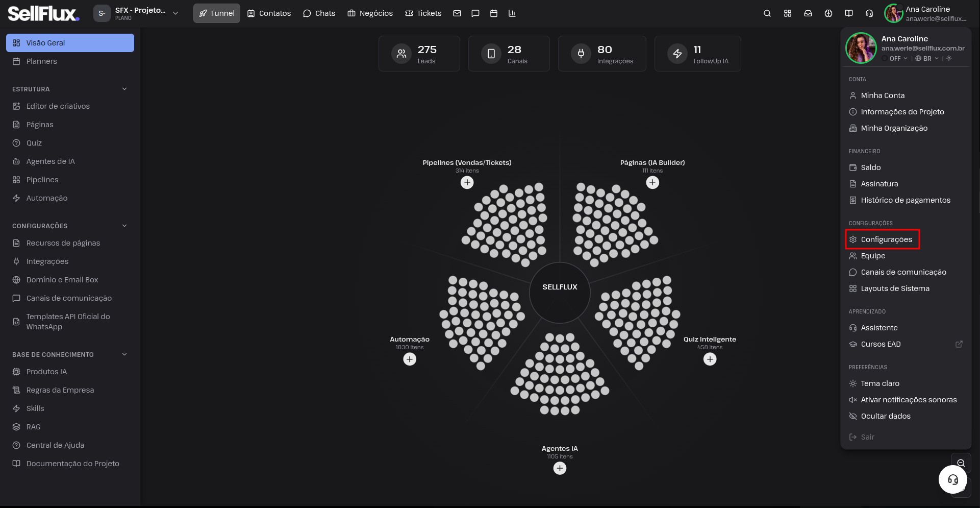Click the 275 Leads stat card

click(419, 54)
